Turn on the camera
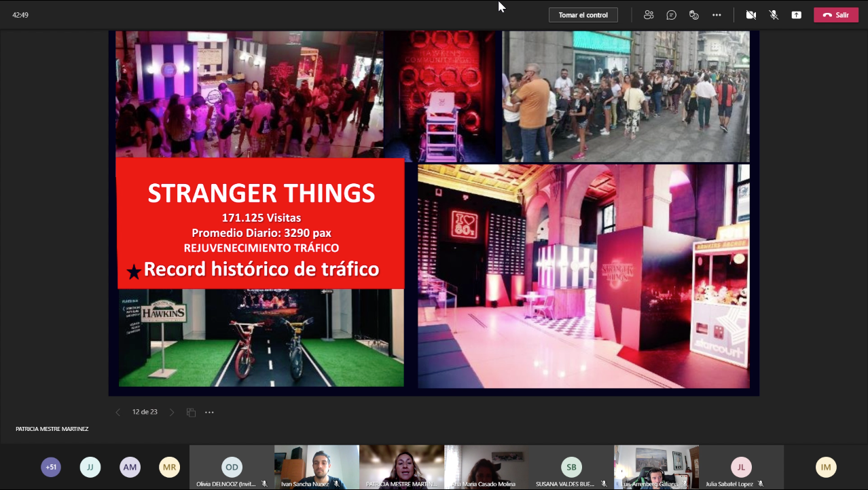The height and width of the screenshot is (490, 868). coord(751,15)
